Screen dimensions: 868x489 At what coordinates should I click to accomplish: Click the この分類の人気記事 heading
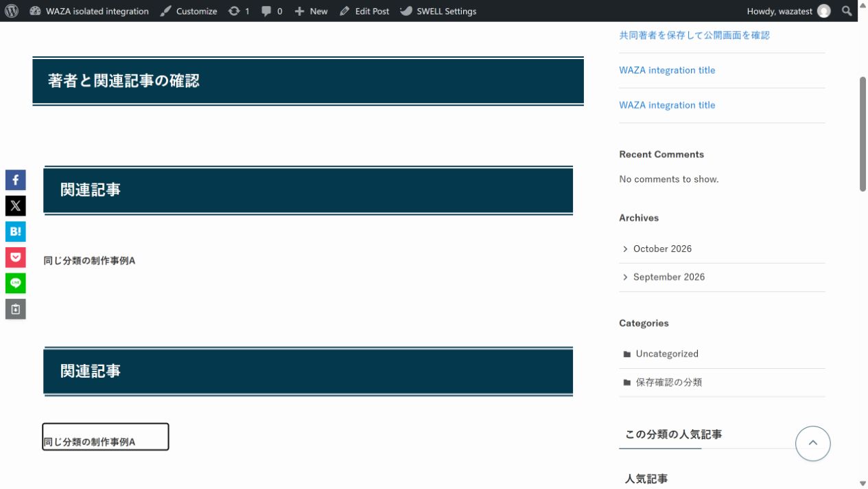(673, 434)
